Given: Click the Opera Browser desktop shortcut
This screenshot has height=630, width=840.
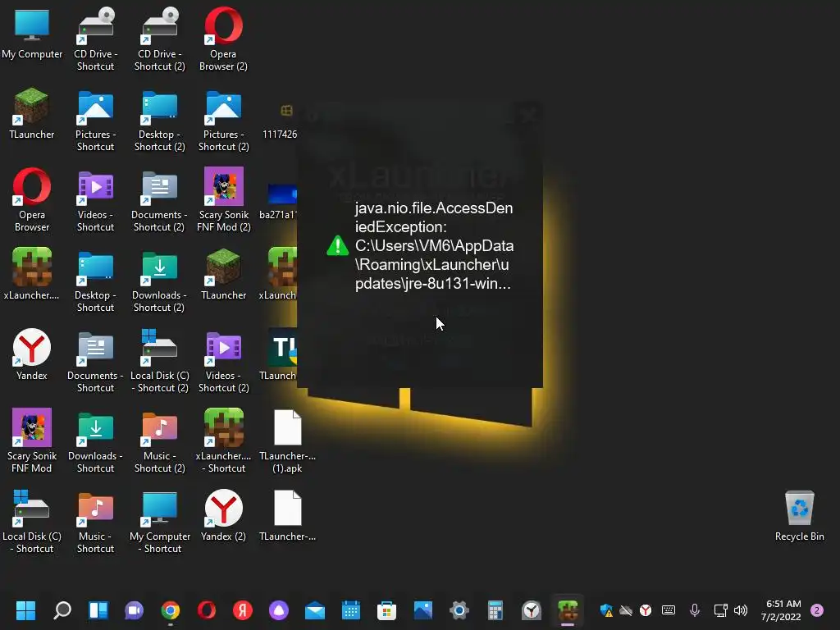Looking at the screenshot, I should (32, 200).
